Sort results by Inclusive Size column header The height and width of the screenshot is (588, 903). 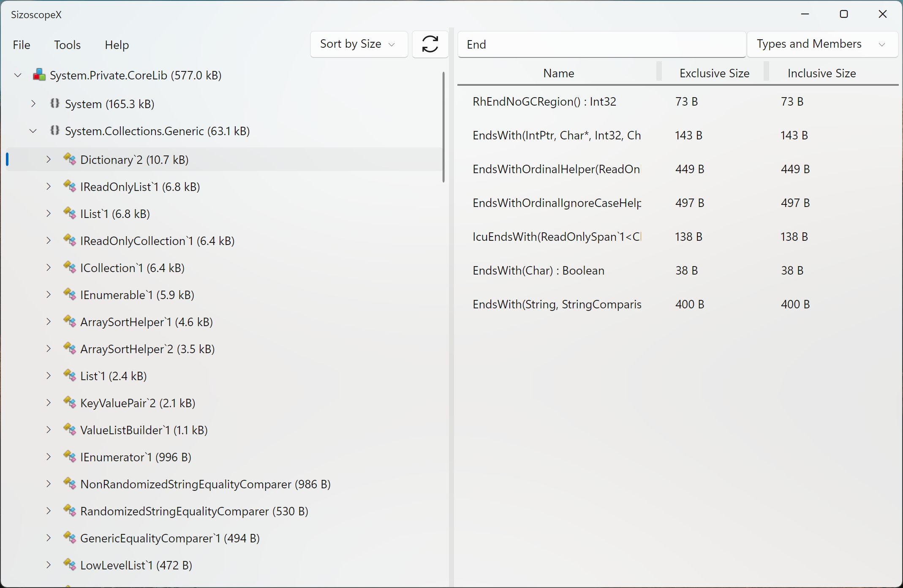click(821, 73)
